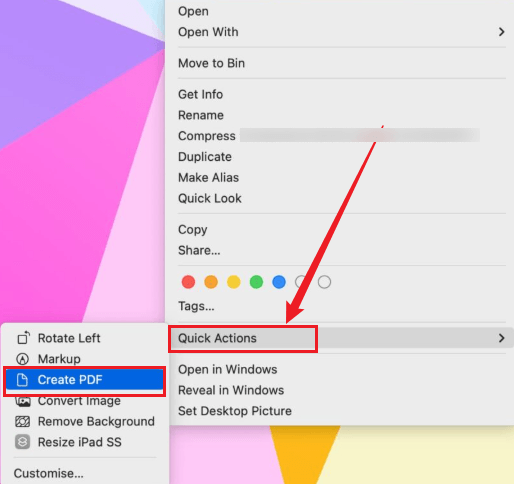
Task: Open Quick Look preview
Action: pyautogui.click(x=210, y=198)
